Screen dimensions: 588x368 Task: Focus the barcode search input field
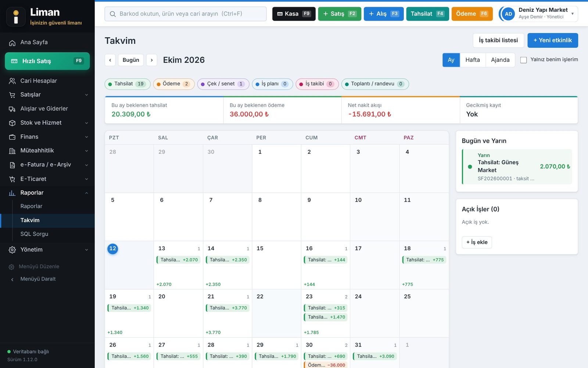[186, 14]
